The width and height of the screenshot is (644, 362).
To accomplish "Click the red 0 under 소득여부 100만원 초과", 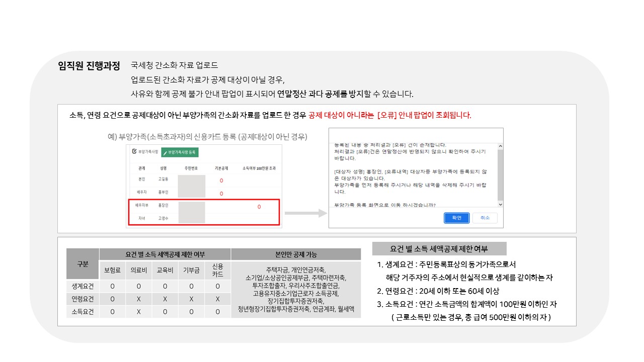I will tap(259, 206).
